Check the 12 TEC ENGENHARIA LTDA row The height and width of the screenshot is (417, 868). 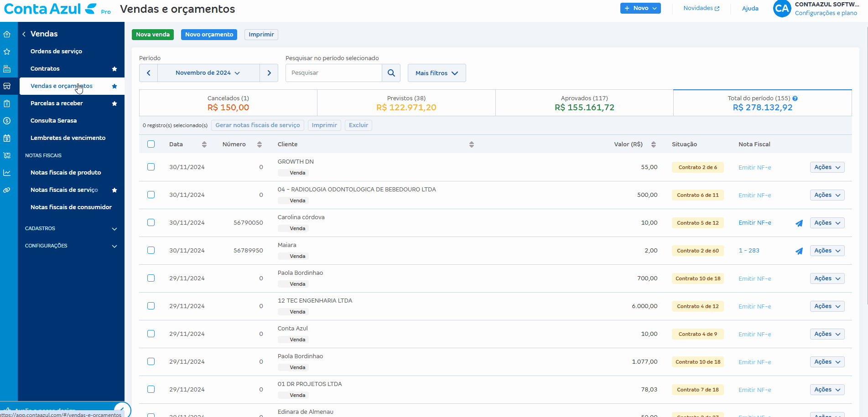pyautogui.click(x=151, y=306)
